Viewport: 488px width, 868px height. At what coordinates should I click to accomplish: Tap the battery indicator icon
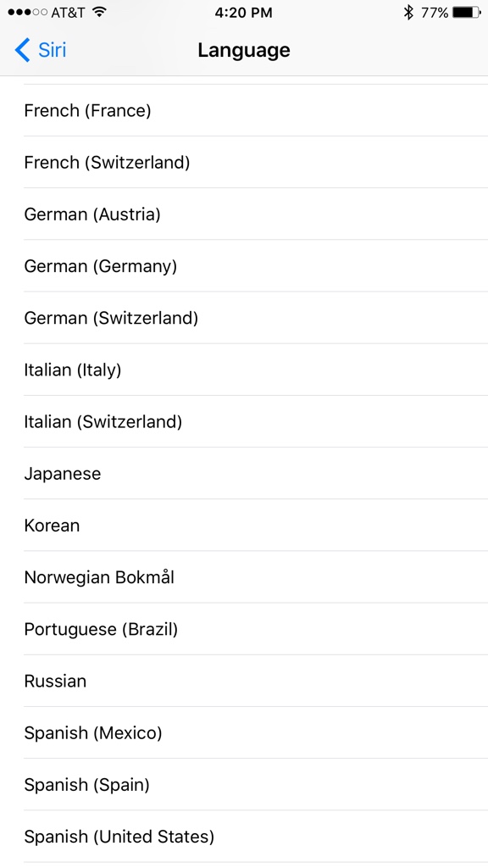tap(467, 12)
